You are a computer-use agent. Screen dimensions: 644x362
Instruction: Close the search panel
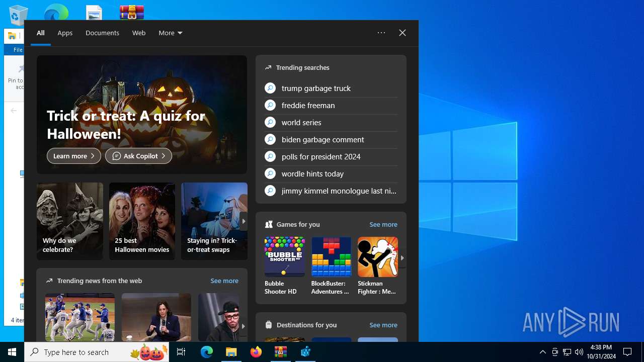(x=403, y=33)
